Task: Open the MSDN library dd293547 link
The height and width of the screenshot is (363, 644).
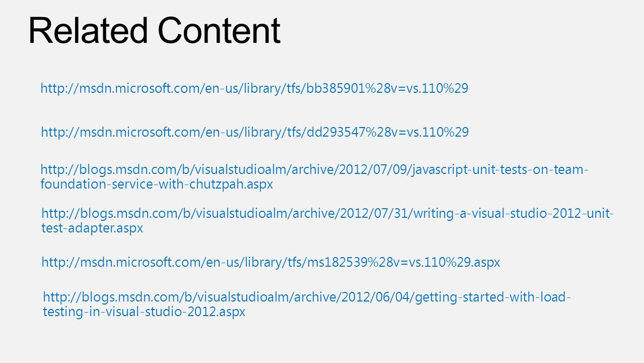Action: (x=255, y=133)
